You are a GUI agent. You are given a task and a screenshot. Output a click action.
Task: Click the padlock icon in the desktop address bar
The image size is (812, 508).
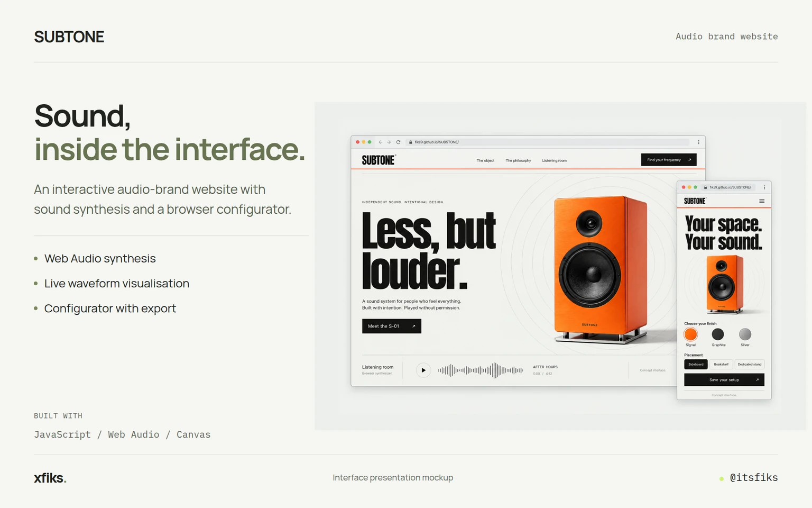pyautogui.click(x=410, y=142)
